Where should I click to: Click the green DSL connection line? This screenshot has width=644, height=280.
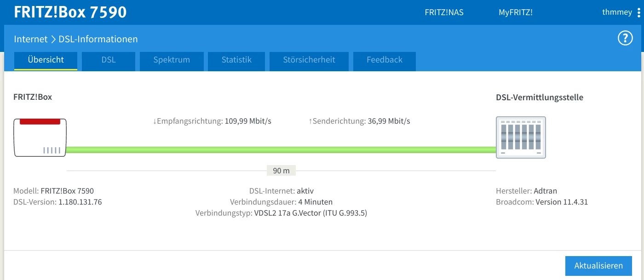click(281, 149)
